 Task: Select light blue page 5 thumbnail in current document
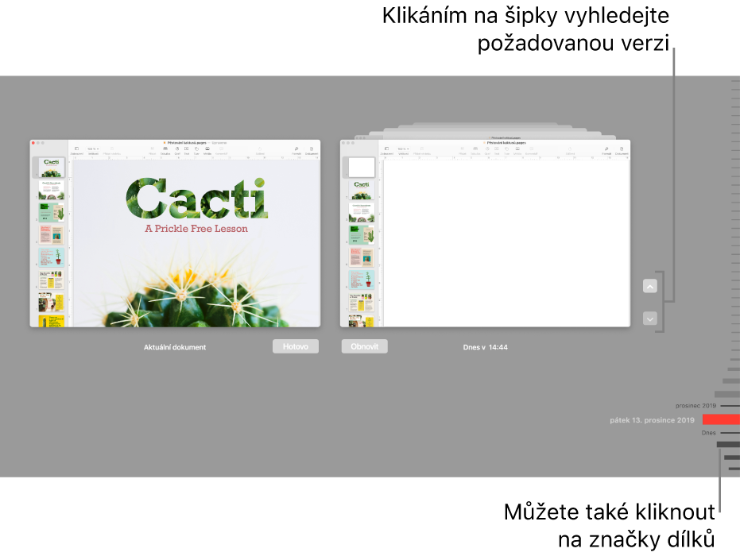point(51,257)
